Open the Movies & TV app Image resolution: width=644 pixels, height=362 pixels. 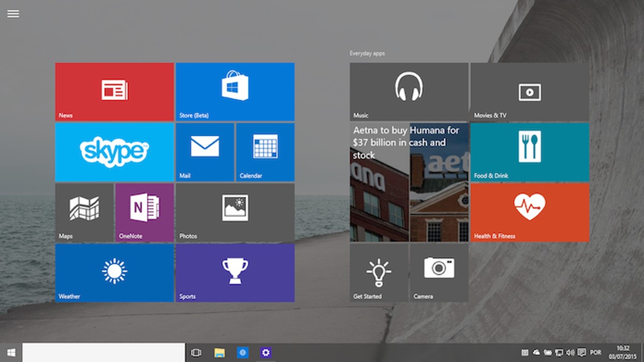tap(530, 91)
